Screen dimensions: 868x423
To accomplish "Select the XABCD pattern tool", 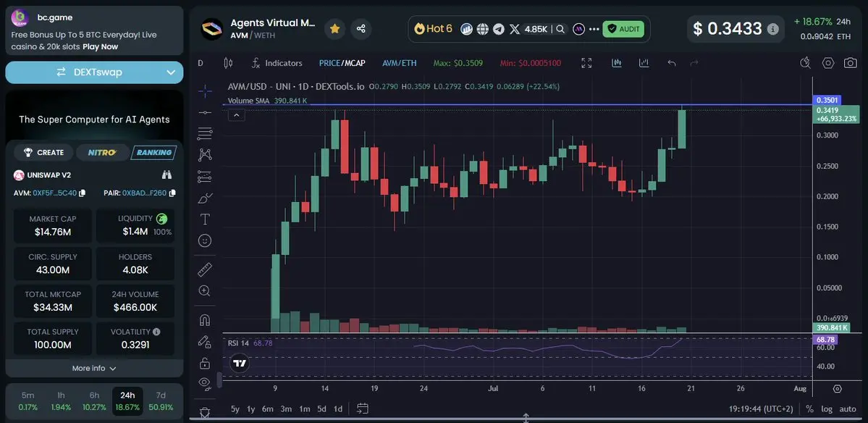I will pyautogui.click(x=205, y=155).
